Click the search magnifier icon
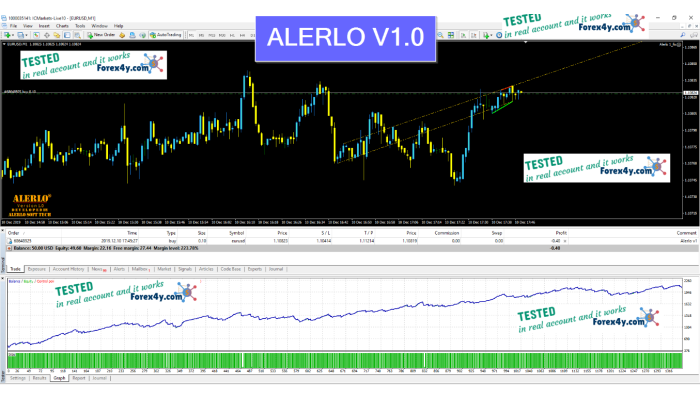The image size is (700, 400). pos(683,35)
